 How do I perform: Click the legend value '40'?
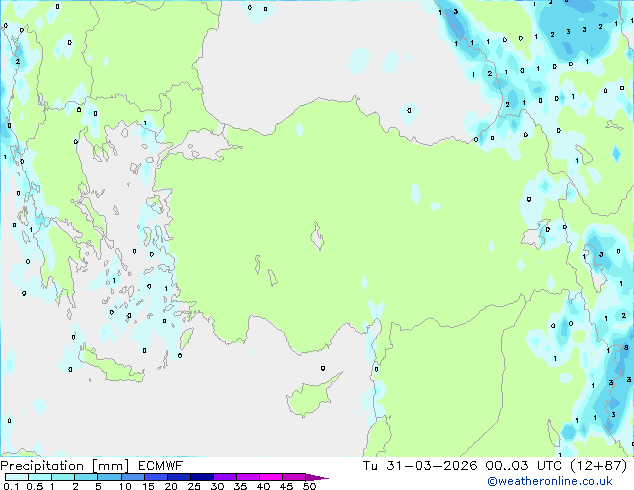(x=263, y=486)
